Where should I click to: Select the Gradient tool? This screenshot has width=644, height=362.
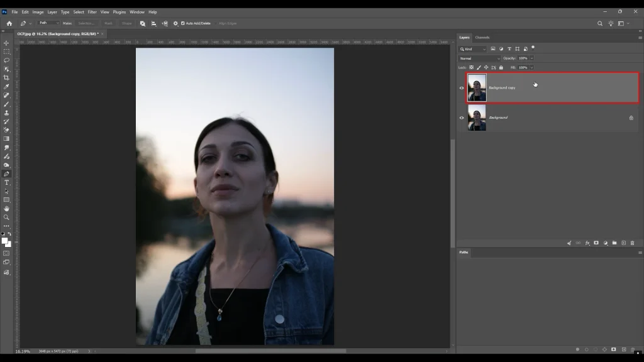tap(6, 139)
